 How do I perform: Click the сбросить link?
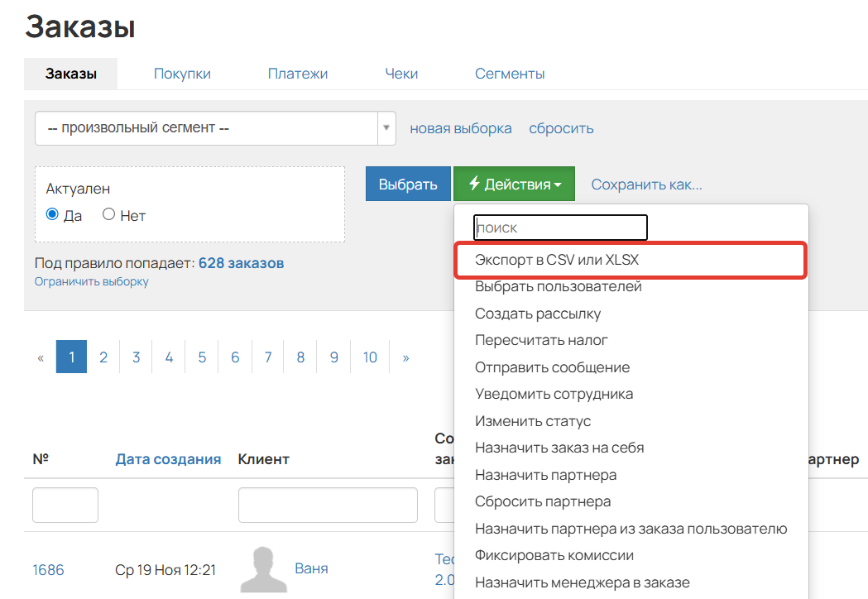(561, 128)
